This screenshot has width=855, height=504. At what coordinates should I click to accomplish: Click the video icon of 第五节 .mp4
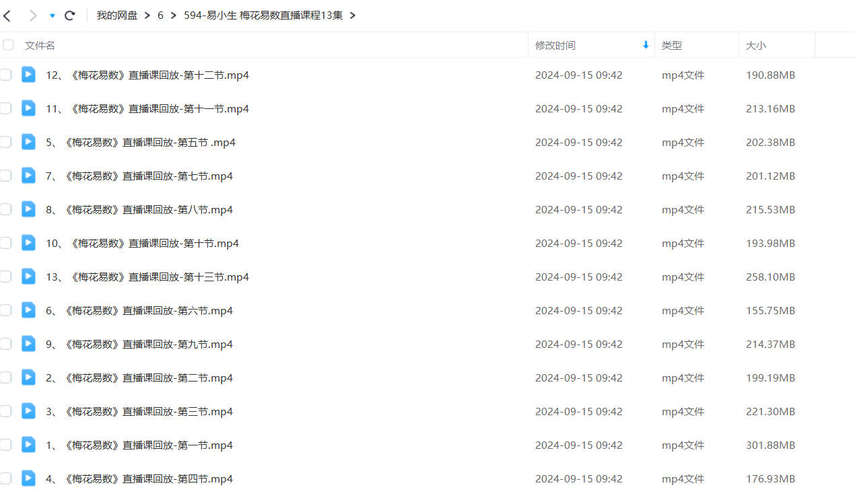[x=28, y=141]
